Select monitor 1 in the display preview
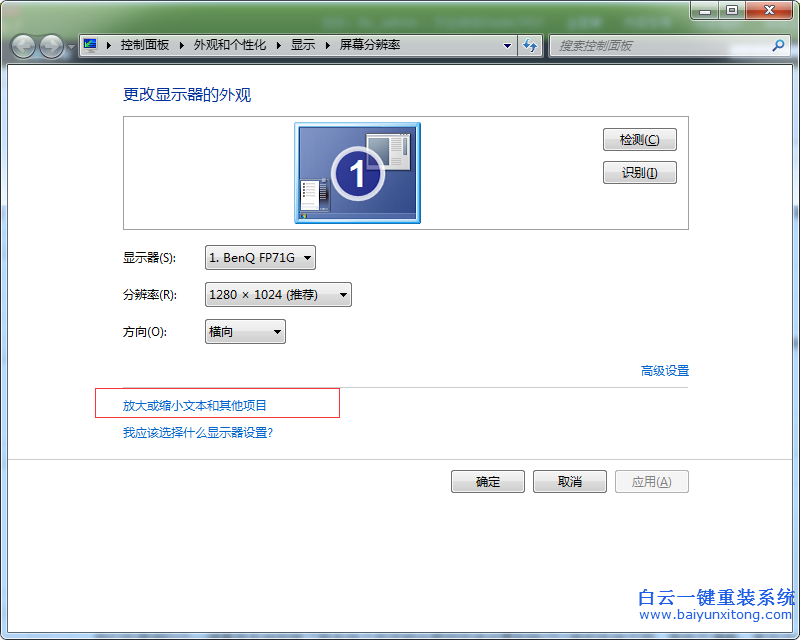The width and height of the screenshot is (800, 640). (357, 170)
